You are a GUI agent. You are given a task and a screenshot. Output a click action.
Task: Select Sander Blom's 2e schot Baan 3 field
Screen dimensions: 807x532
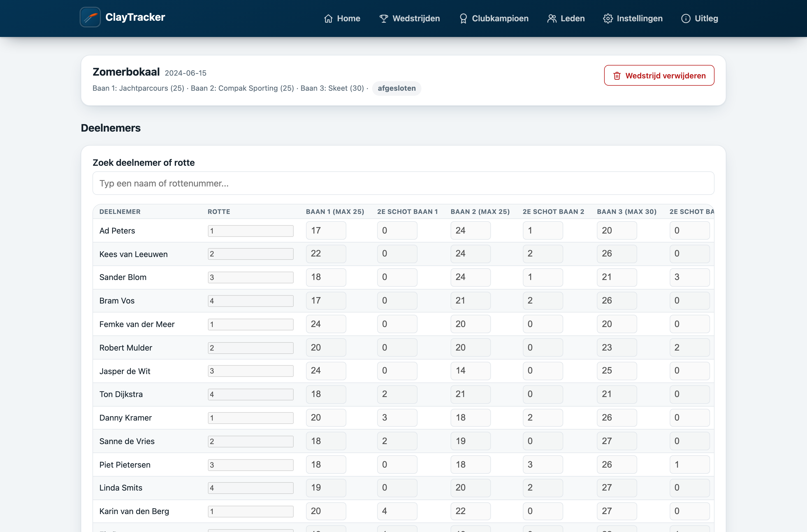690,277
